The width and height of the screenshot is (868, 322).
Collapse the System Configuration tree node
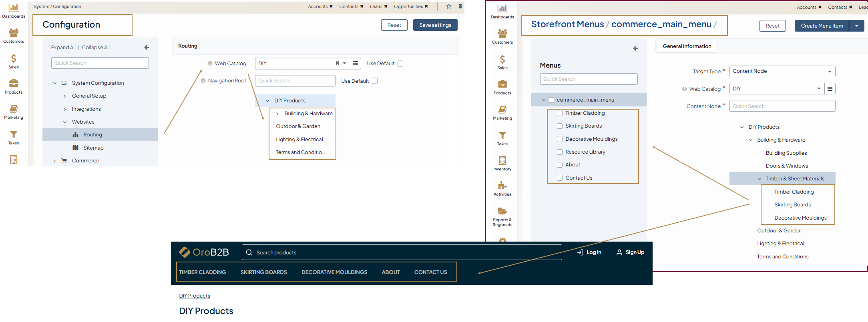click(x=55, y=83)
